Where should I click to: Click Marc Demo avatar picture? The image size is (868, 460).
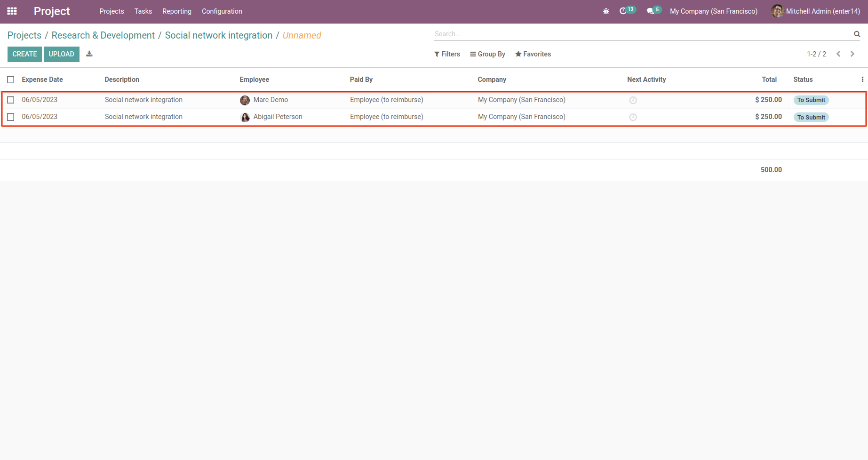click(x=245, y=100)
